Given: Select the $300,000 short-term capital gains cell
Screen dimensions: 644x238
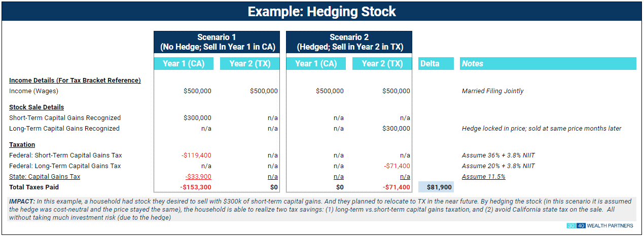Looking at the screenshot, I should [197, 118].
